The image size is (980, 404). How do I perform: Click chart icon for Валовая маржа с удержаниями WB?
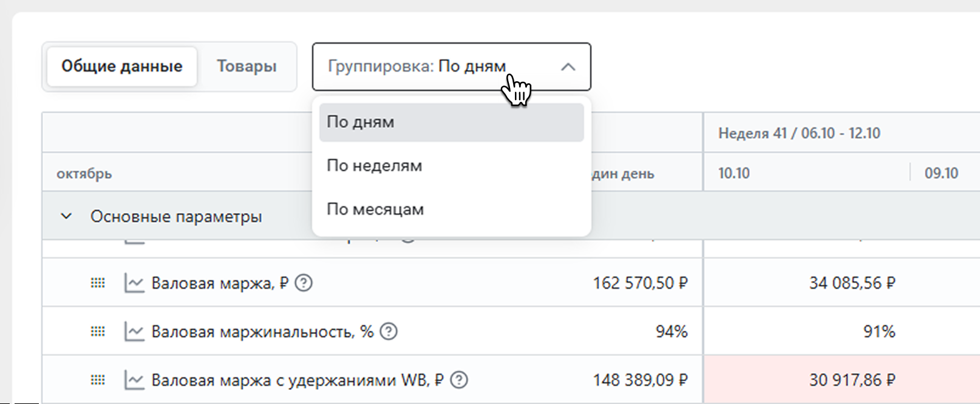(134, 380)
